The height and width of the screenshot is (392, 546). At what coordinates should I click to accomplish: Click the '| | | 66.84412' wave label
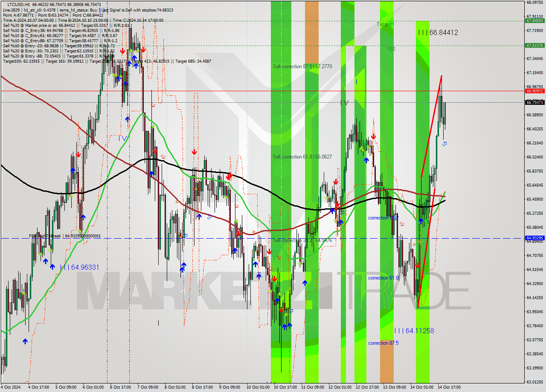[438, 32]
